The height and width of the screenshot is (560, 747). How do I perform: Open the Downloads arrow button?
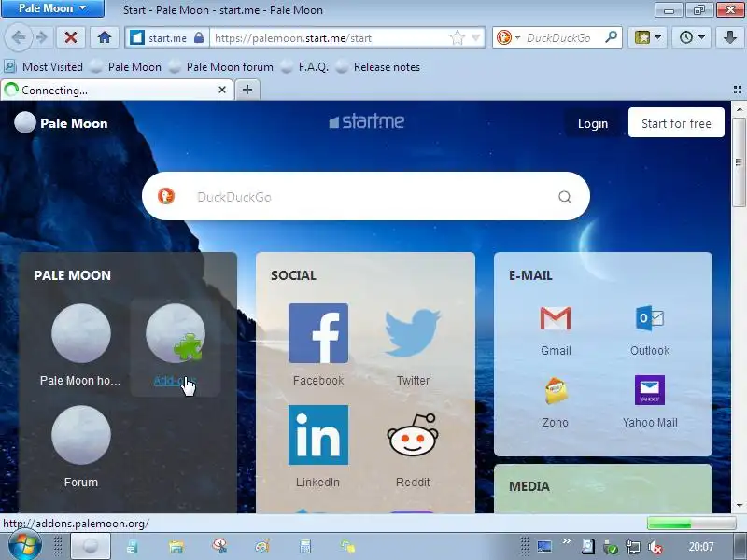point(729,37)
